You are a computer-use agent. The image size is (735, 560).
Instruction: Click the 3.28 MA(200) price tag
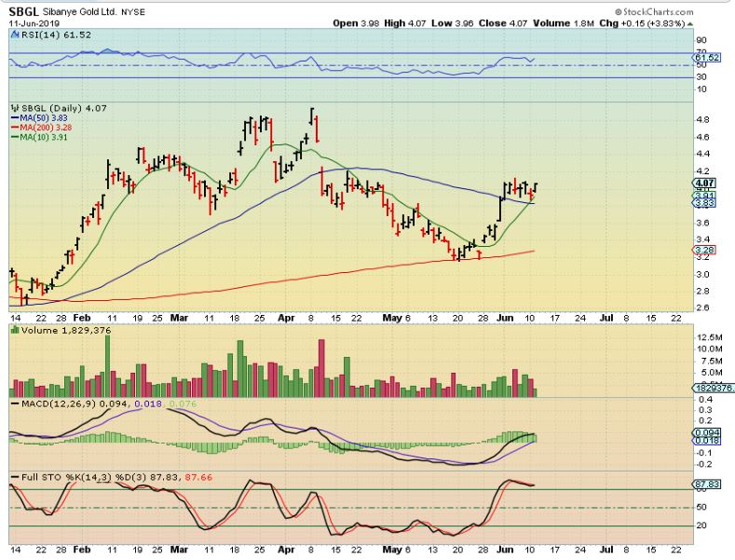tap(704, 250)
